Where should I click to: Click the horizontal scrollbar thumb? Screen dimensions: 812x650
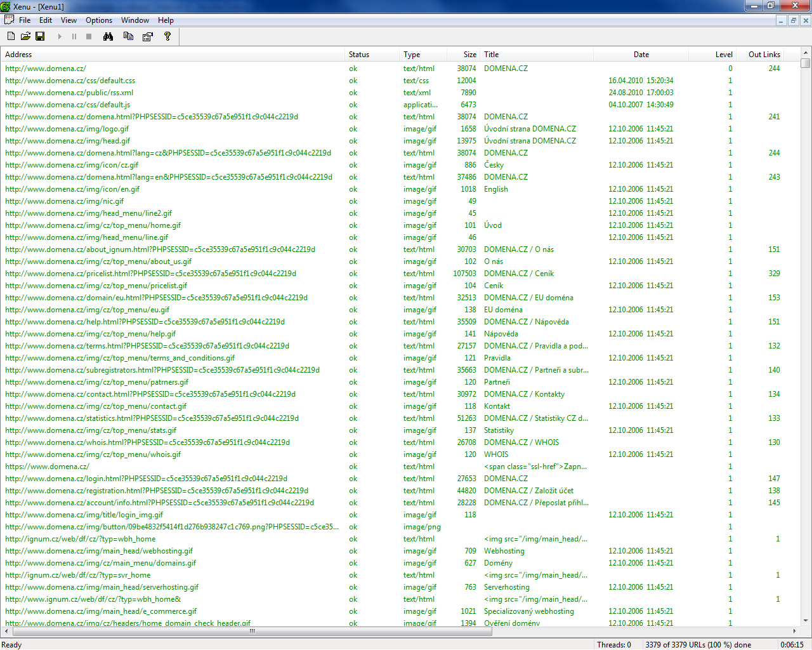click(x=252, y=631)
